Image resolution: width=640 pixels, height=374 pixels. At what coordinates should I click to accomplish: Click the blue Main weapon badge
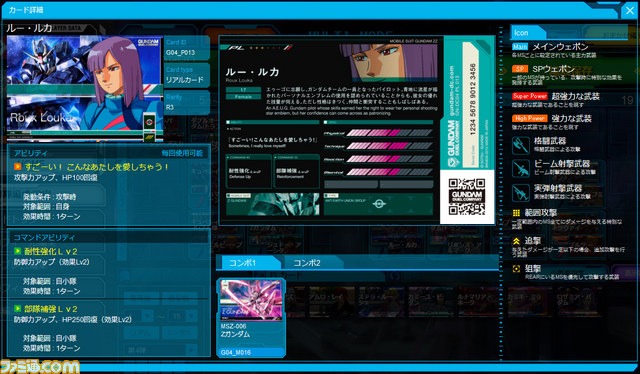[520, 47]
